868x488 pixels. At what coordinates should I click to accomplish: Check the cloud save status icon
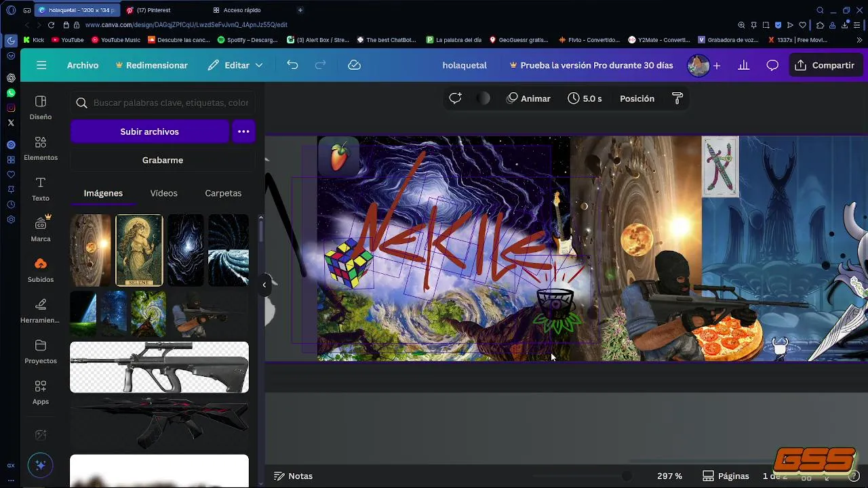[x=354, y=65]
